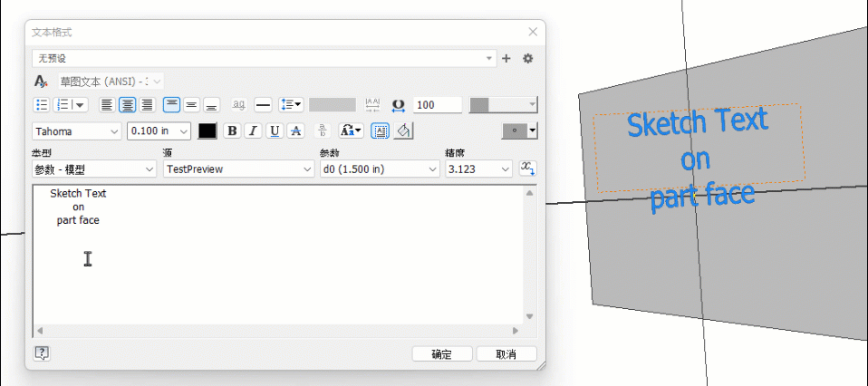This screenshot has width=868, height=386.
Task: Click 'part face' line in editor
Action: 78,220
